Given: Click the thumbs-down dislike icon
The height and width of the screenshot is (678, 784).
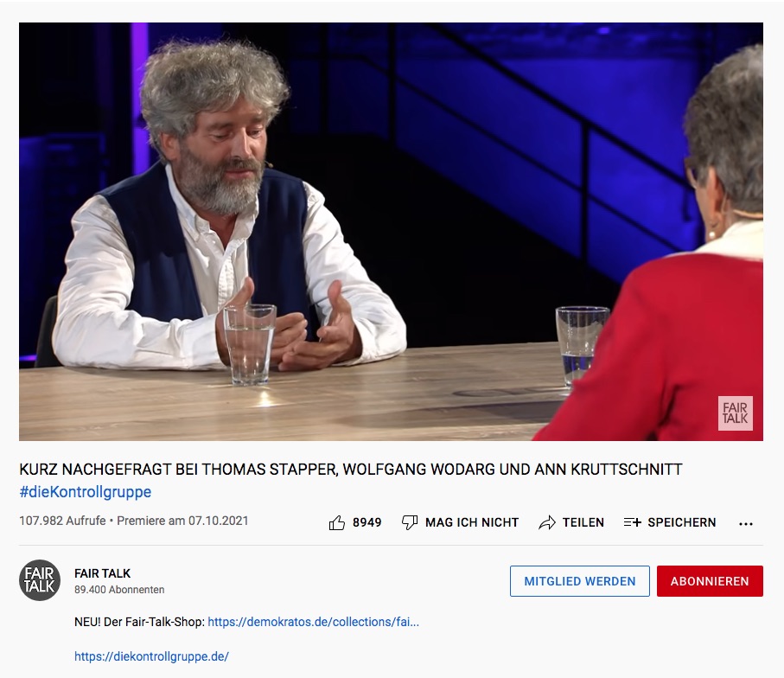Looking at the screenshot, I should [x=410, y=522].
